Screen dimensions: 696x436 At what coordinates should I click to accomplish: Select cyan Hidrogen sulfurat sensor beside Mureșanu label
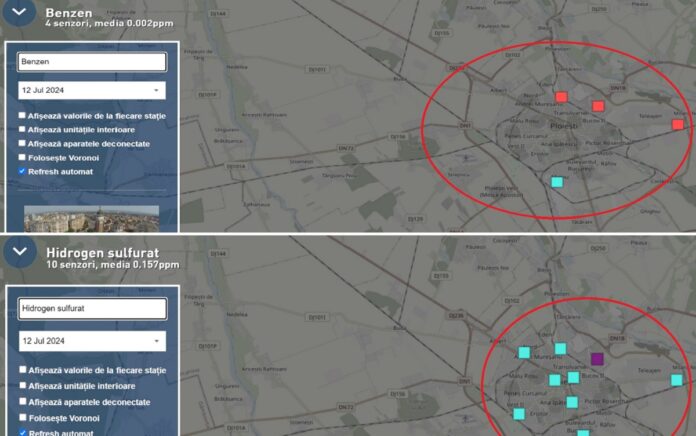[524, 353]
